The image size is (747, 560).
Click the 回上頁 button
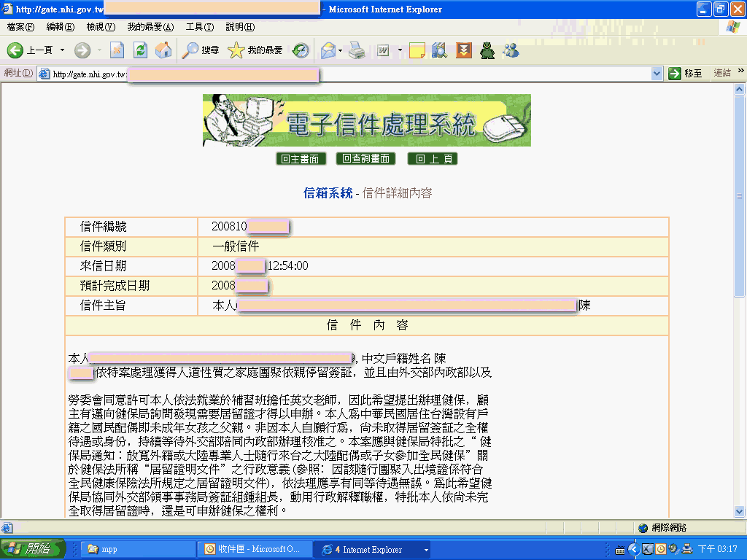(433, 159)
